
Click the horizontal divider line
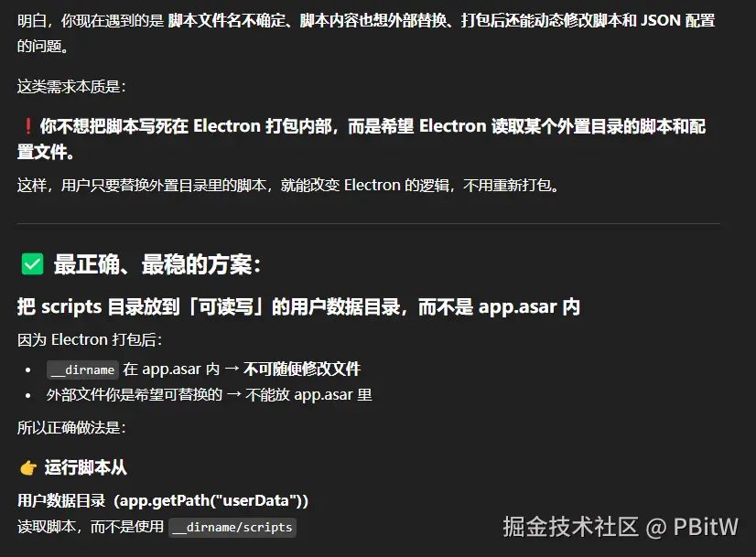pyautogui.click(x=368, y=223)
